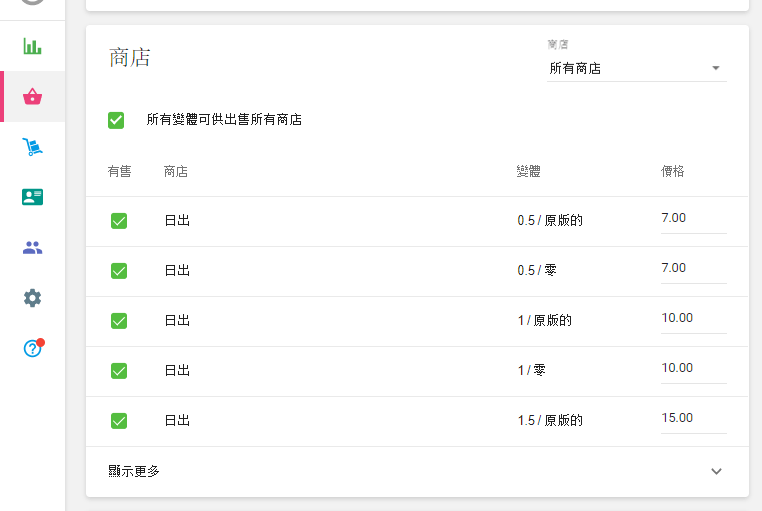Edit price field for 0.5 / 原版的
The width and height of the screenshot is (762, 511).
[693, 219]
